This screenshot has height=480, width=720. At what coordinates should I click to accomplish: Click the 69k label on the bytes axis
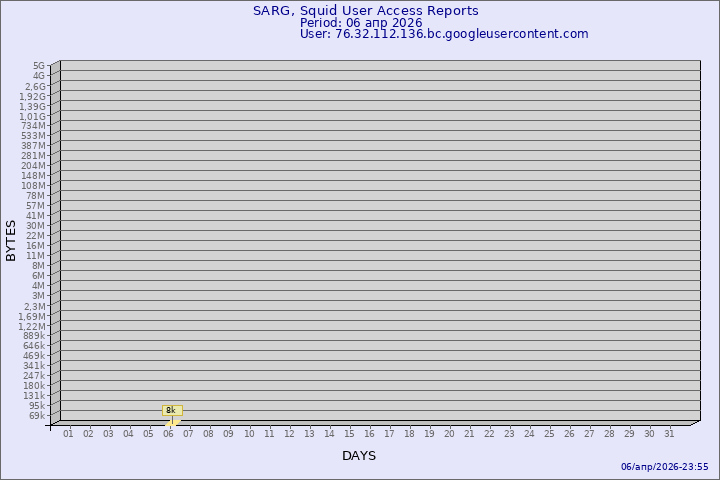click(x=37, y=416)
